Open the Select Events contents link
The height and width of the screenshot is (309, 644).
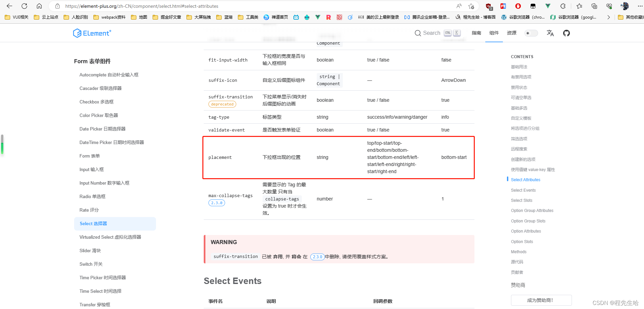click(x=523, y=190)
